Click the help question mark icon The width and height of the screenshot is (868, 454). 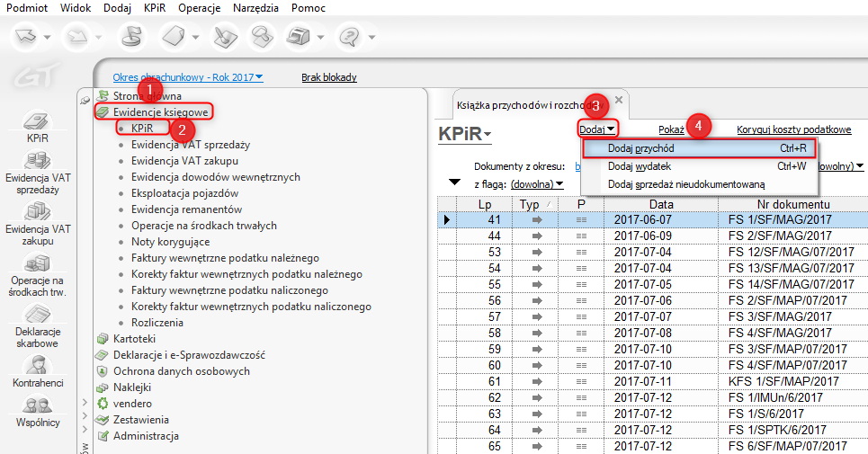tap(350, 37)
